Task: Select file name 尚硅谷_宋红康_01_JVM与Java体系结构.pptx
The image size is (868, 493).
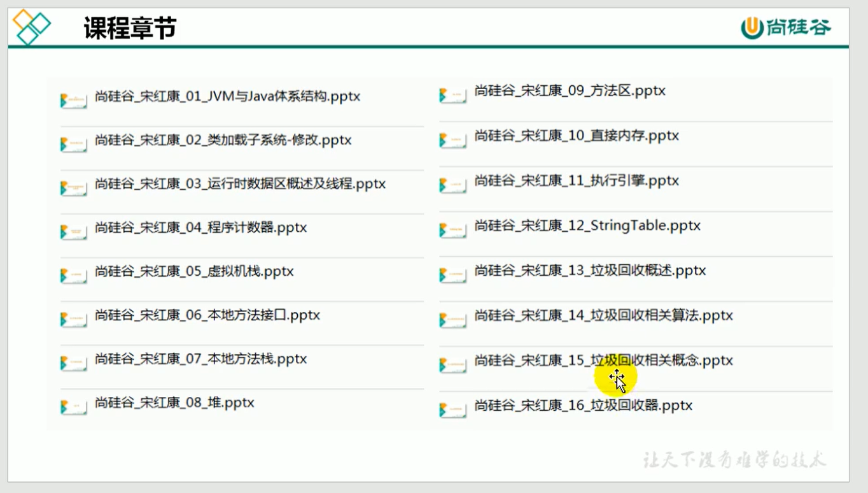Action: [x=228, y=97]
